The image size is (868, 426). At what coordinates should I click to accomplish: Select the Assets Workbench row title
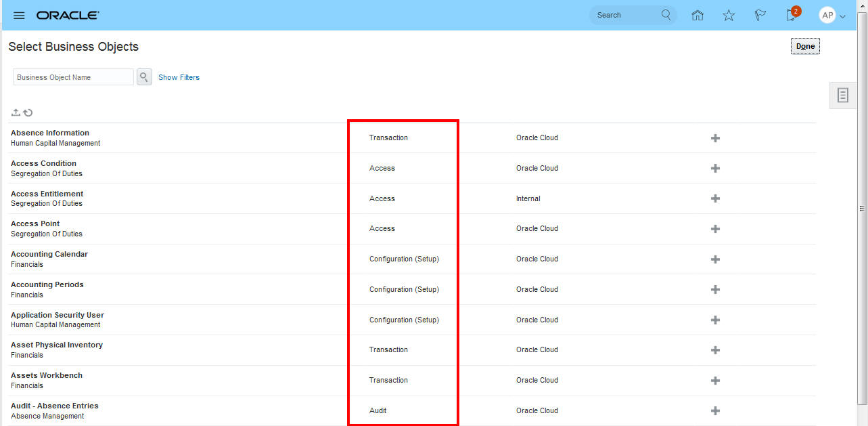pos(47,375)
